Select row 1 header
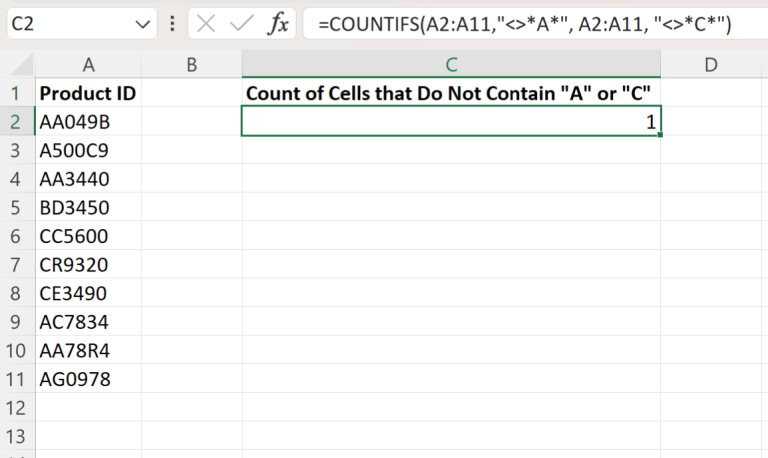 tap(17, 94)
